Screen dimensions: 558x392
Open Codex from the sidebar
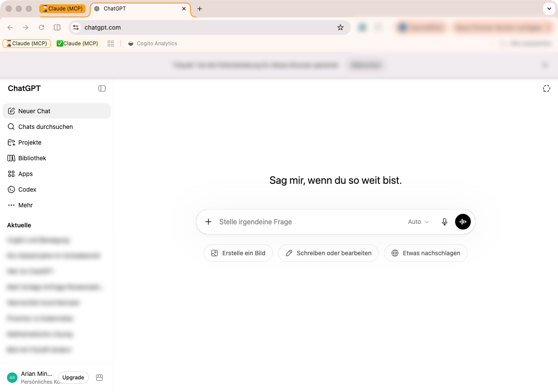click(x=57, y=189)
